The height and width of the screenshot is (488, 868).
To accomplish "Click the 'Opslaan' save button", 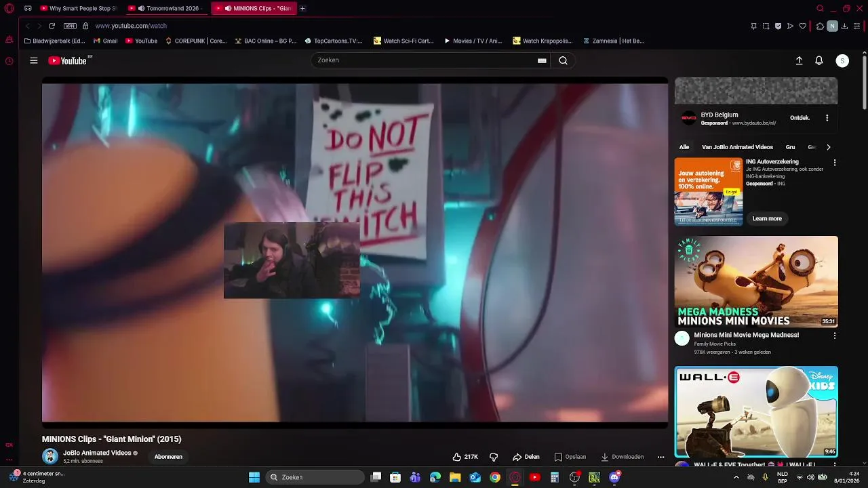I will (x=570, y=457).
